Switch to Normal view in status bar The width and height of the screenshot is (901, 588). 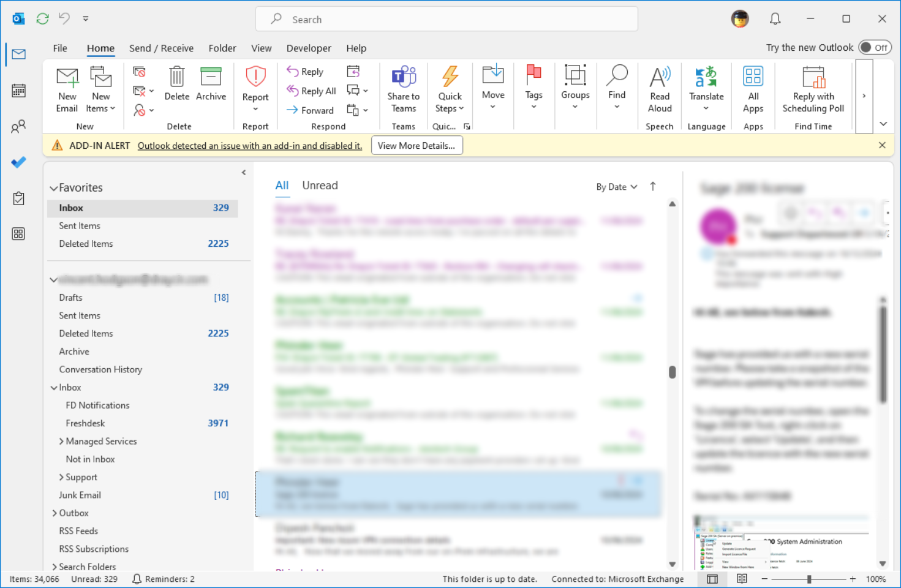[x=712, y=579]
